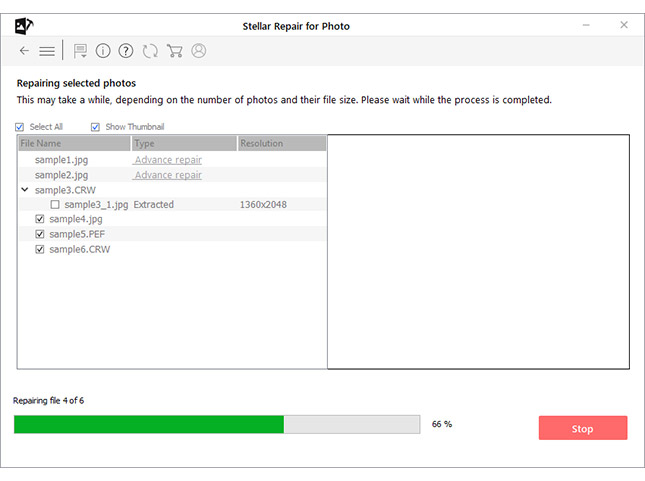The height and width of the screenshot is (481, 645).
Task: Uncheck the Show Thumbnail checkbox
Action: 95,127
